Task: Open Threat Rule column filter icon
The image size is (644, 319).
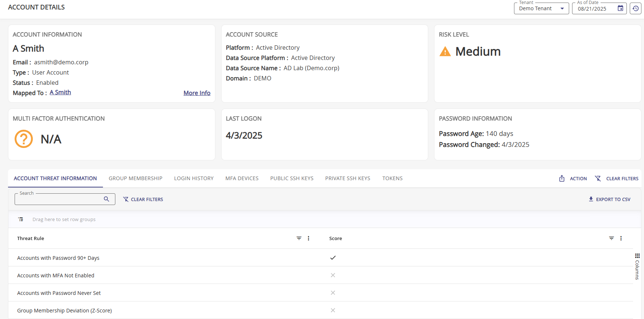Action: click(299, 238)
